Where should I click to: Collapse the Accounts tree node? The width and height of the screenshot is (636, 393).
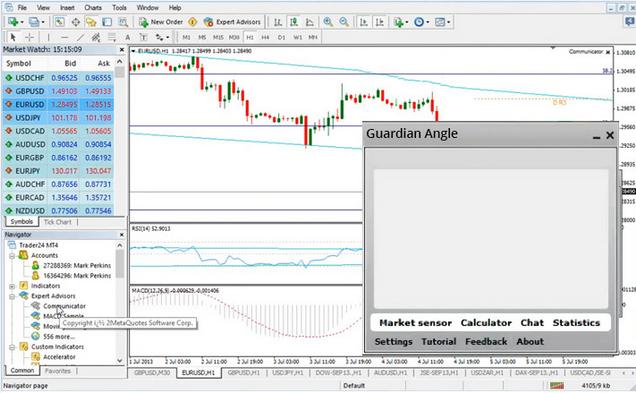click(x=12, y=256)
